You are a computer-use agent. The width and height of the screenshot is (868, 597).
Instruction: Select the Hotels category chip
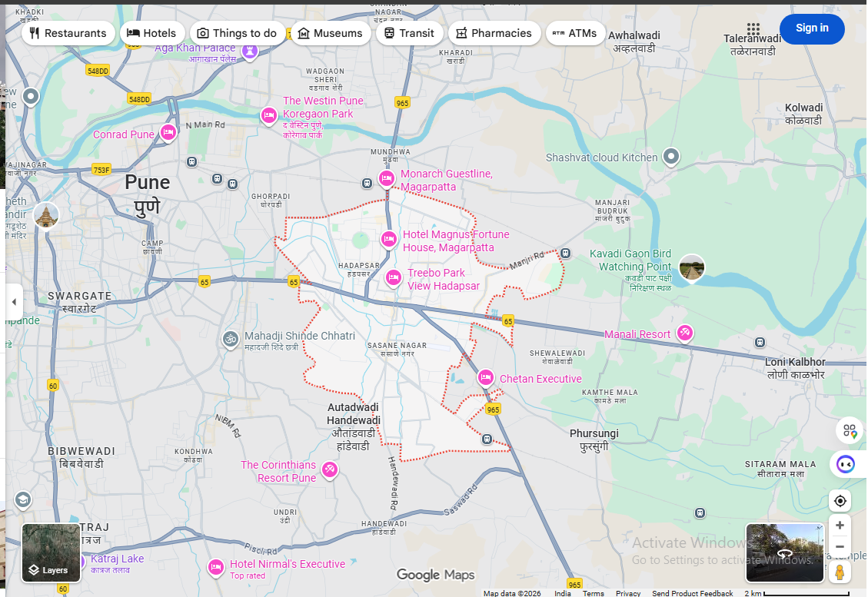(151, 33)
